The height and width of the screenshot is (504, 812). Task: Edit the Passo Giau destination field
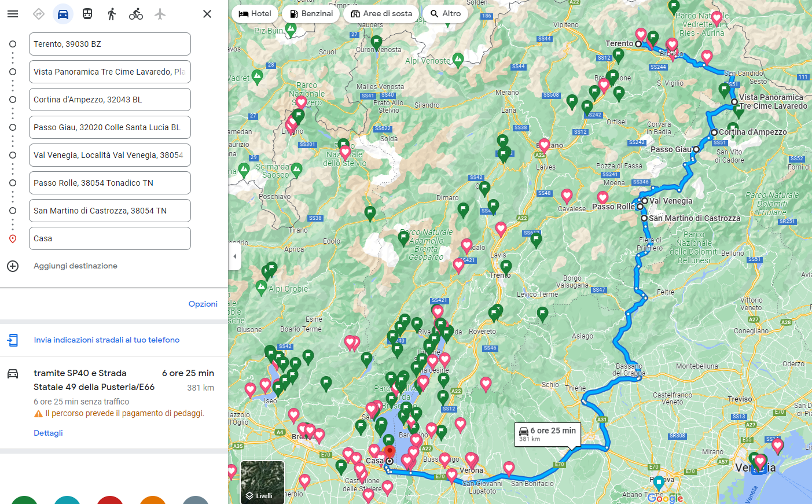click(109, 127)
